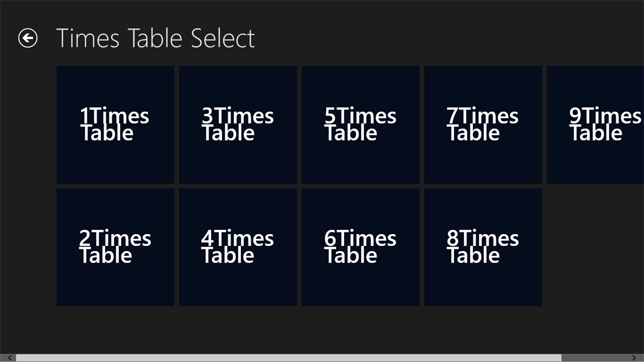Select the tile labeled 1Times Table

coord(115,124)
